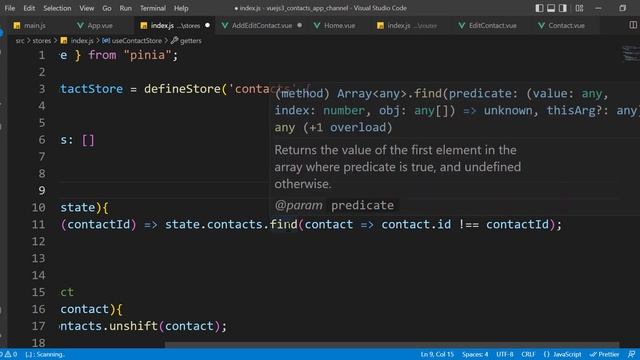Viewport: 640px width, 360px height.
Task: Open the code minimap preview
Action: tap(631, 54)
